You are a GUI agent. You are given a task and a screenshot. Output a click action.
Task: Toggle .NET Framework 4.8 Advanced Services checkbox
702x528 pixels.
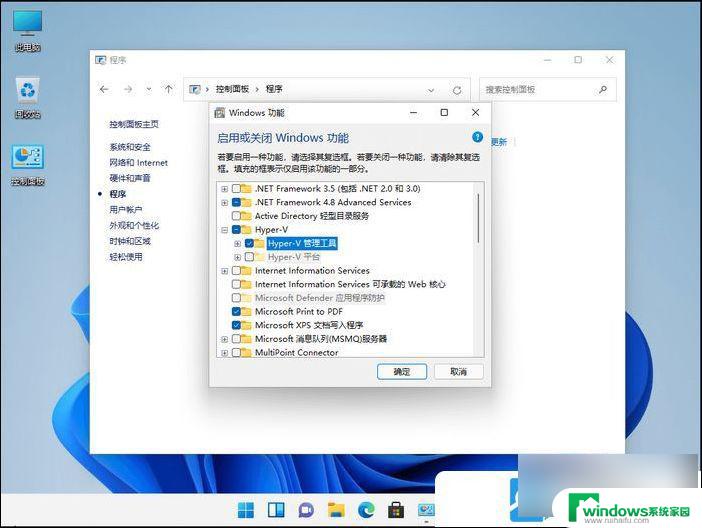(236, 202)
